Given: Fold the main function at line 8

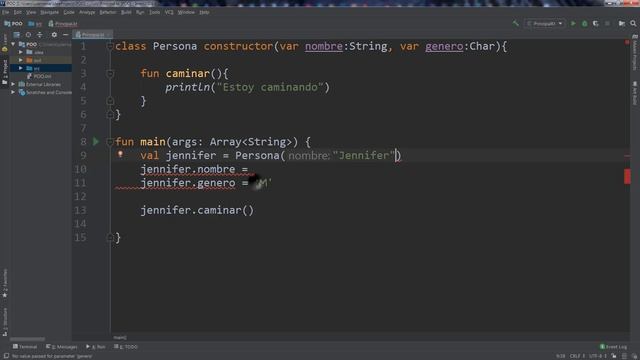Looking at the screenshot, I should click(x=110, y=142).
